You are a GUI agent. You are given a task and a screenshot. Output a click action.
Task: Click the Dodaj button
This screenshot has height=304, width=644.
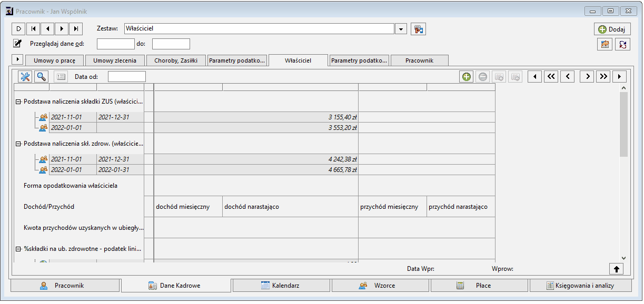click(612, 29)
